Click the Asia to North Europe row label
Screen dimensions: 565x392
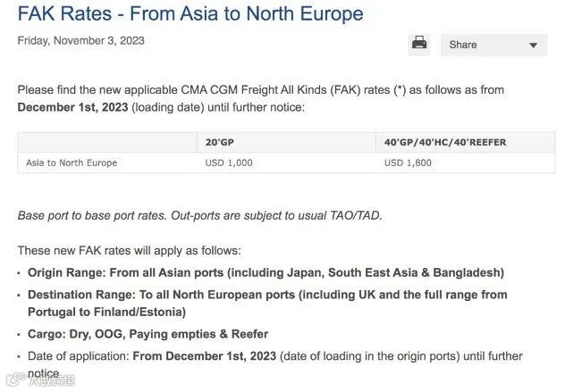pos(72,163)
